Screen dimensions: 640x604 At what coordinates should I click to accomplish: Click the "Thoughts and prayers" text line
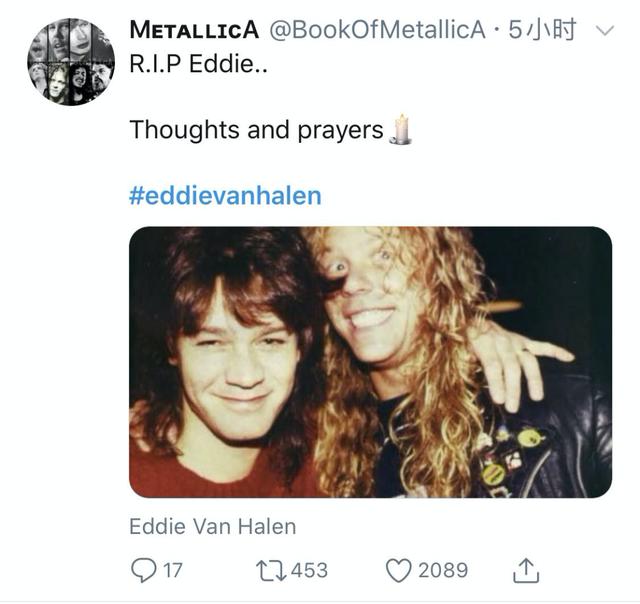tap(256, 130)
